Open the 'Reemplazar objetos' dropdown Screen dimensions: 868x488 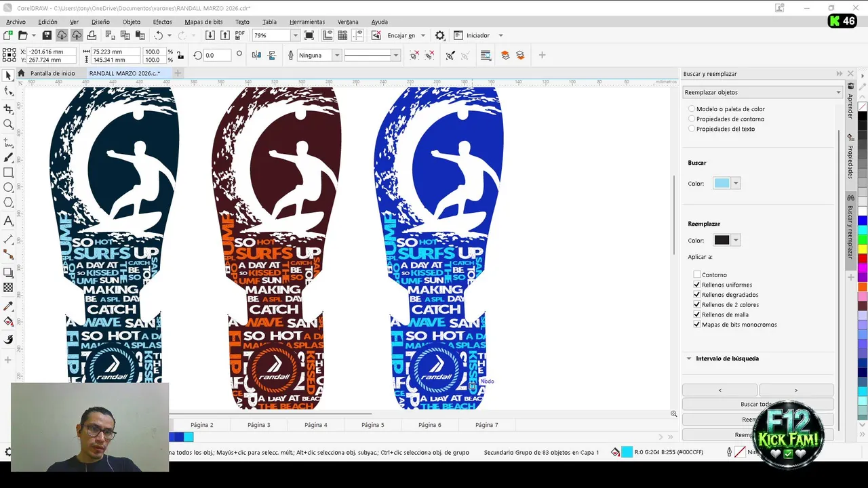(762, 92)
